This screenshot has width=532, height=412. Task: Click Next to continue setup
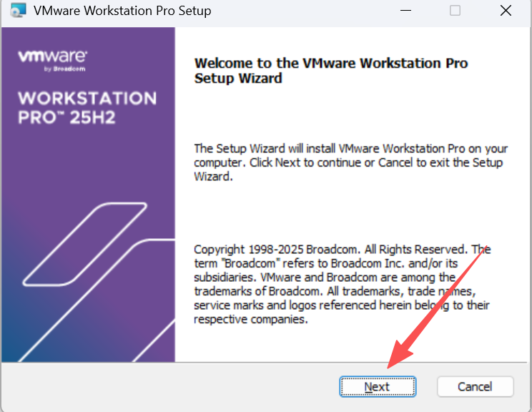pyautogui.click(x=378, y=386)
